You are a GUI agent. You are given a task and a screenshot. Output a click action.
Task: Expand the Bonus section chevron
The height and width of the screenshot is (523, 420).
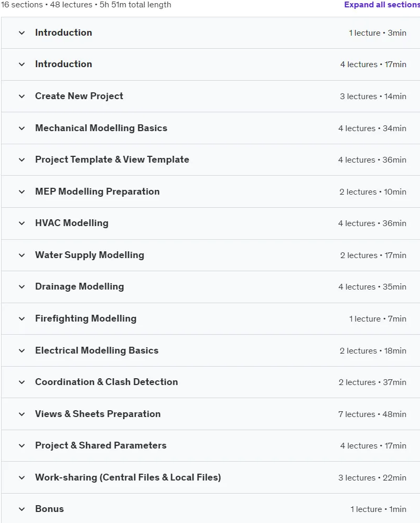click(21, 509)
